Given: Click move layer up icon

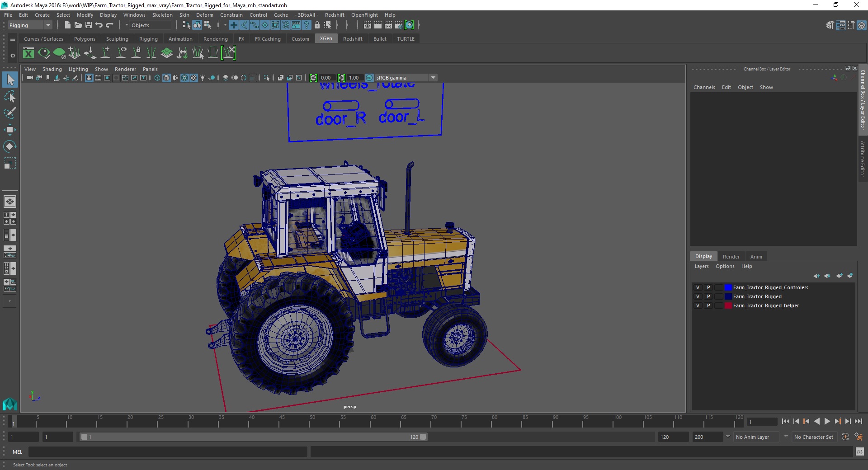Looking at the screenshot, I should point(816,276).
